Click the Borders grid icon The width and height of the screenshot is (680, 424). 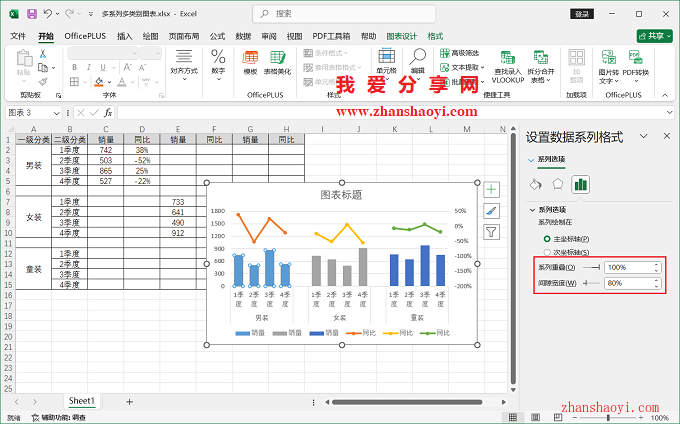75,82
